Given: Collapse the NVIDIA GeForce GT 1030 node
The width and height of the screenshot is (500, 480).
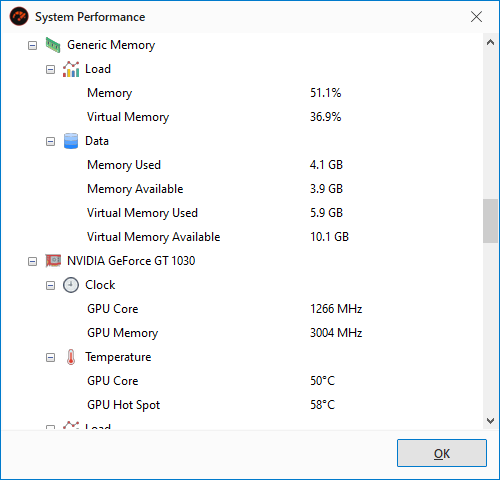Looking at the screenshot, I should pyautogui.click(x=32, y=261).
